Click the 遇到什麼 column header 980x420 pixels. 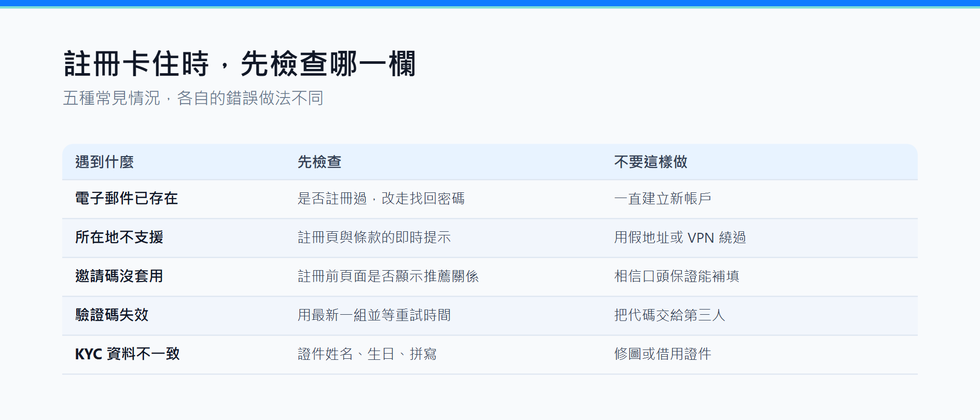pos(104,162)
